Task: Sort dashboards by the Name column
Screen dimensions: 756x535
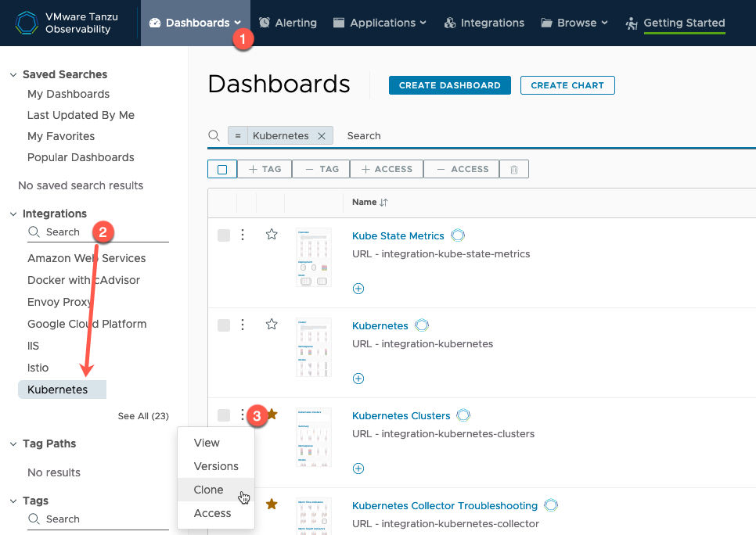Action: coord(370,203)
